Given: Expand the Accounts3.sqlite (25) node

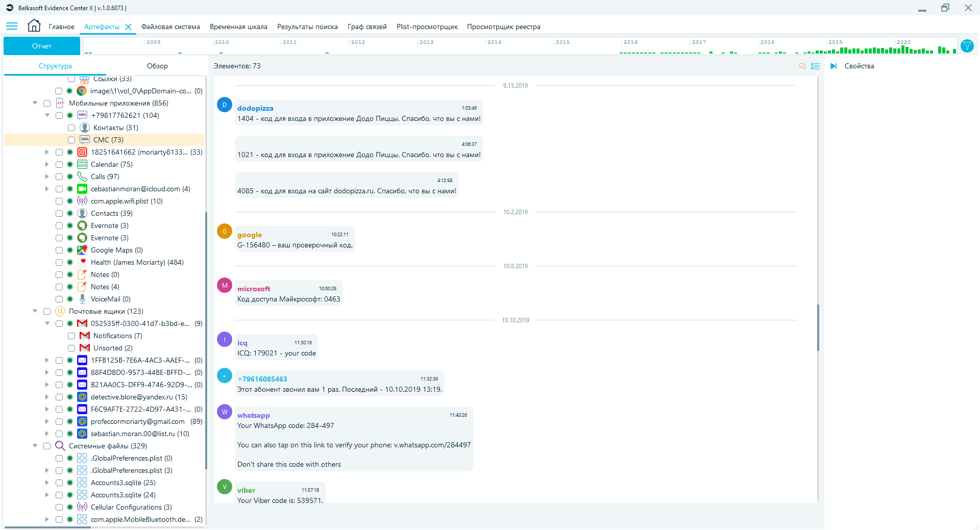Looking at the screenshot, I should click(x=47, y=483).
